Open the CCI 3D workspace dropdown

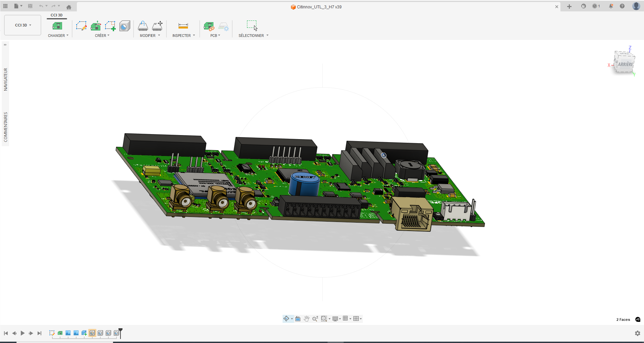[23, 25]
